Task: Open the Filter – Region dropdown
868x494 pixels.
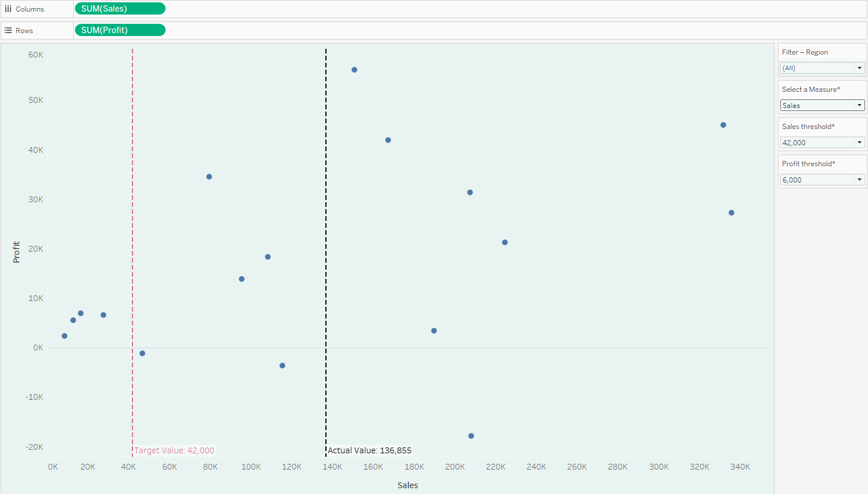Action: 823,68
